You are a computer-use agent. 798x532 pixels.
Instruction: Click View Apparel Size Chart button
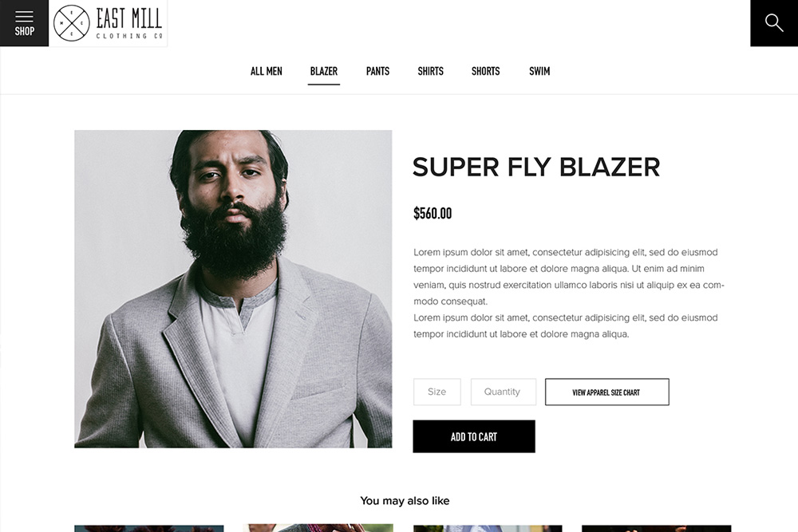(607, 392)
